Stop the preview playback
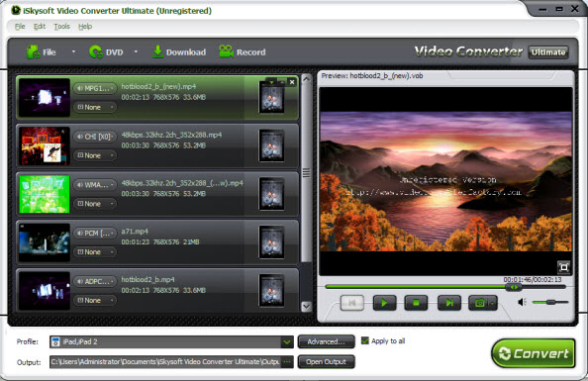Viewport: 588px width, 381px height. tap(416, 303)
